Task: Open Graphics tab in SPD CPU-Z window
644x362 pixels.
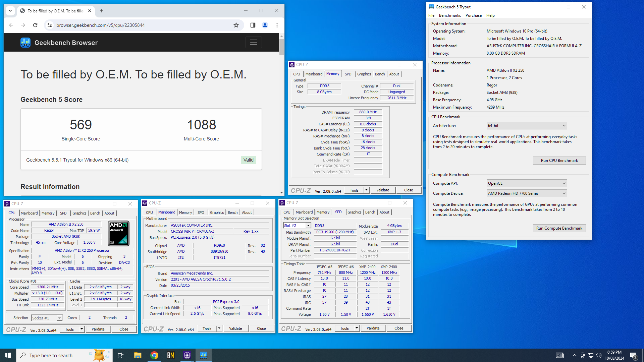Action: tap(354, 212)
